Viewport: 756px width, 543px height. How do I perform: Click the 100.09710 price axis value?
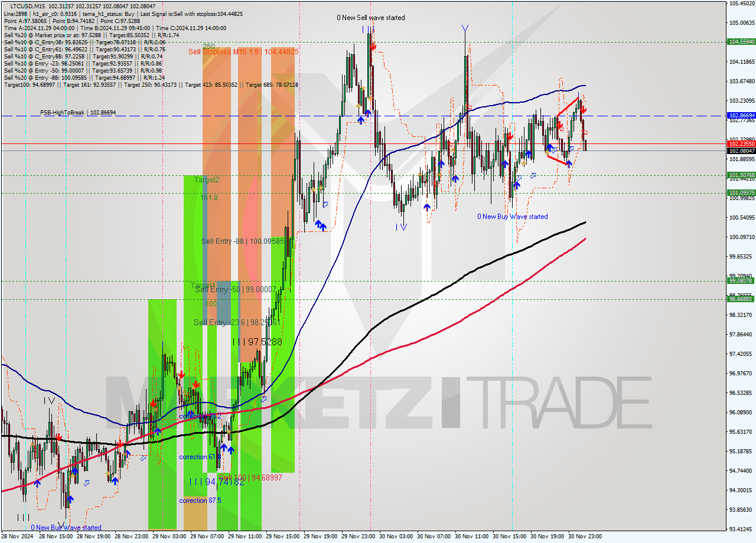742,237
